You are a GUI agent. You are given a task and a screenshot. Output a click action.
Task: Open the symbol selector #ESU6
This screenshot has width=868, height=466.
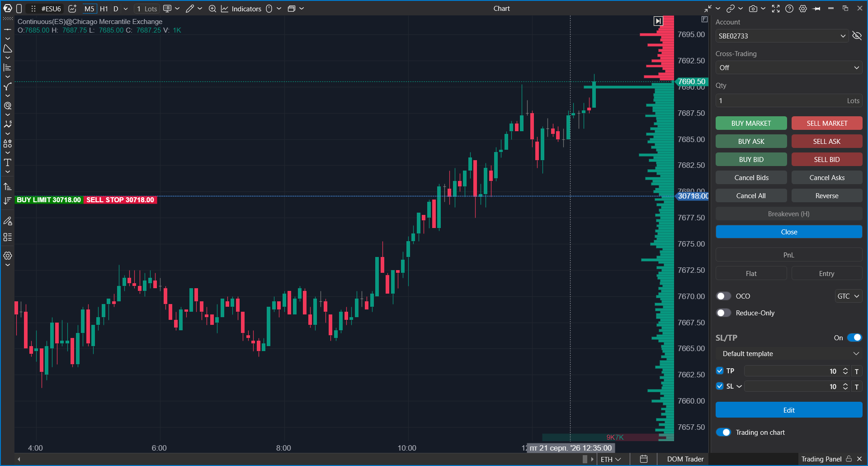click(51, 9)
